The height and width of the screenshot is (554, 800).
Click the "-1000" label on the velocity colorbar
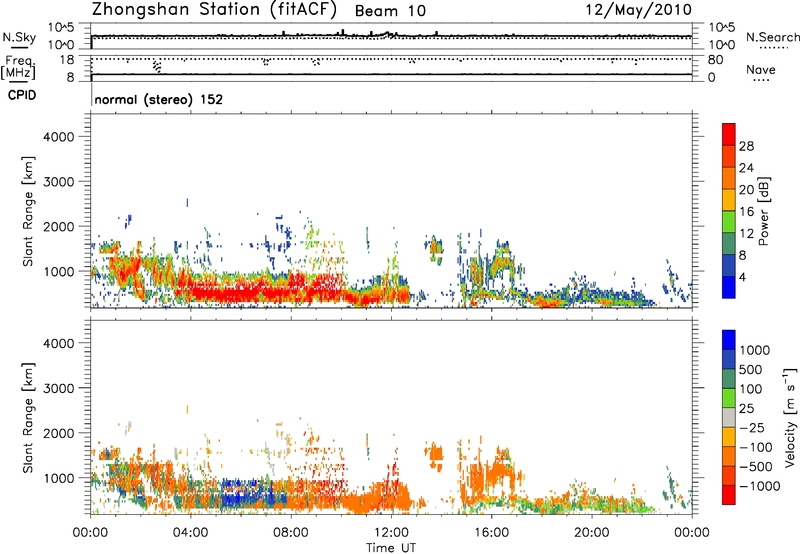[x=759, y=486]
